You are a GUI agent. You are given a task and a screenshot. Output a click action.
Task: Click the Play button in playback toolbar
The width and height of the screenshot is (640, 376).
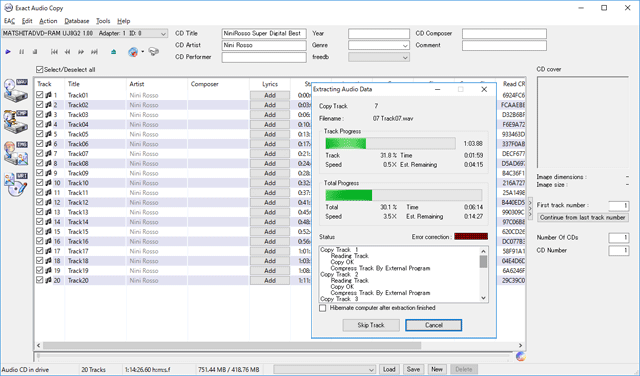[8, 52]
